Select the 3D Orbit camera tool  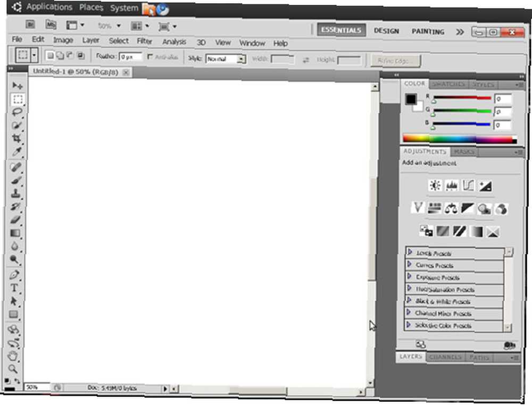click(x=14, y=343)
